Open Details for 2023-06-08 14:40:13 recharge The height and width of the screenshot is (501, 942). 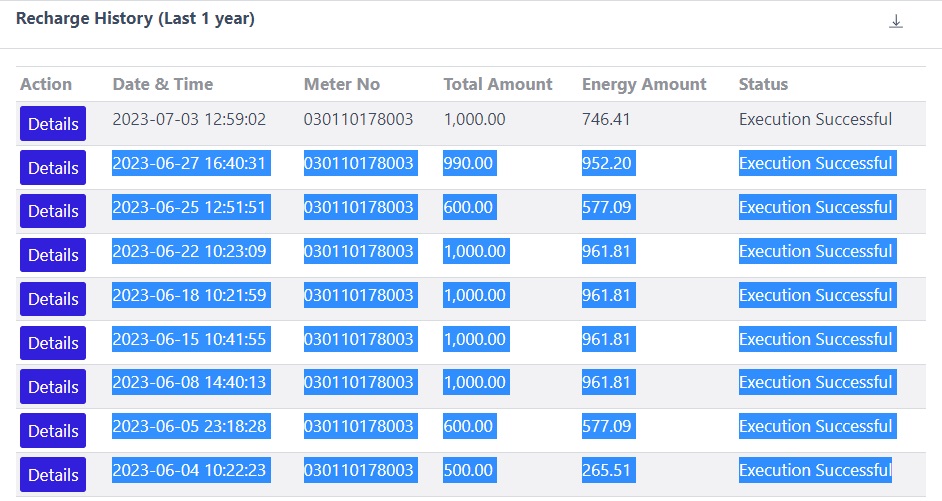coord(53,387)
